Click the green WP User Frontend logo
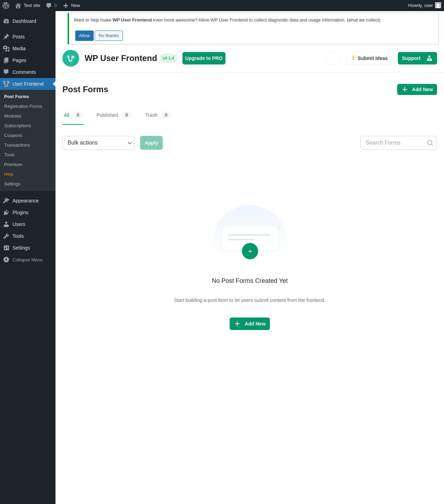Viewport: 444px width, 504px height. (71, 58)
